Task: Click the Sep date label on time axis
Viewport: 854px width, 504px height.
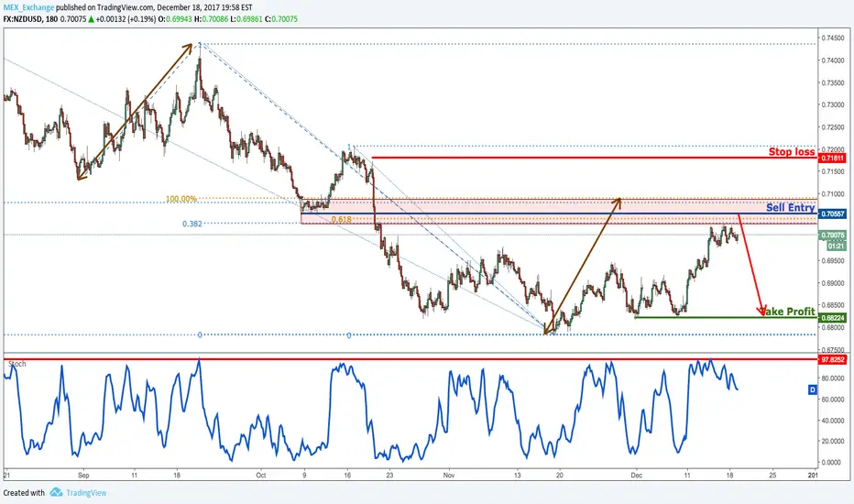Action: coord(82,475)
